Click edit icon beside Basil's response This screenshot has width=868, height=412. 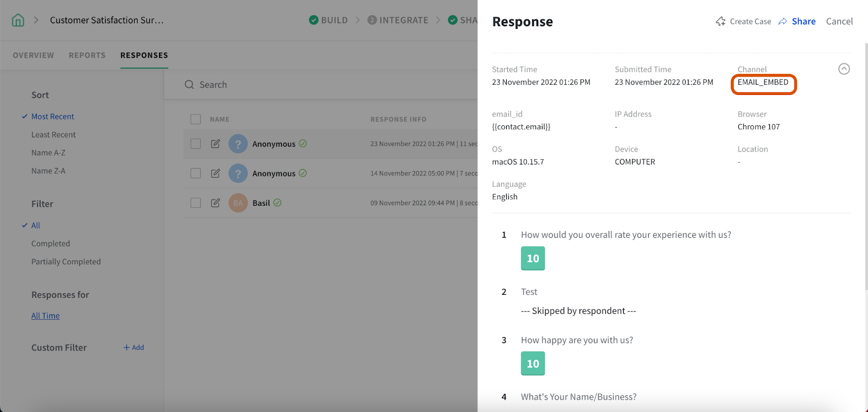click(215, 203)
